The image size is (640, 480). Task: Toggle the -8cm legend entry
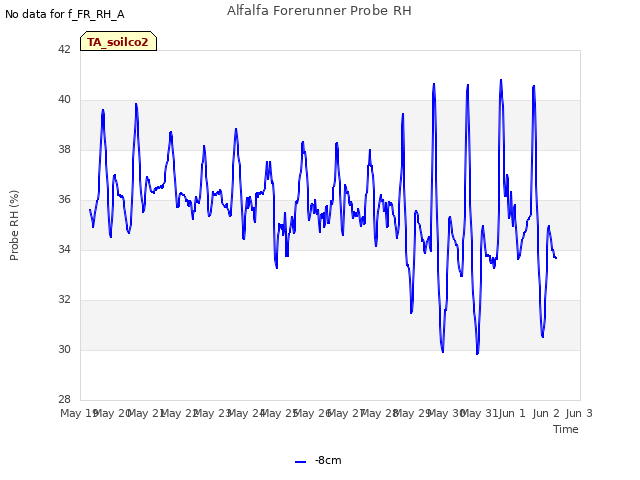pyautogui.click(x=318, y=460)
